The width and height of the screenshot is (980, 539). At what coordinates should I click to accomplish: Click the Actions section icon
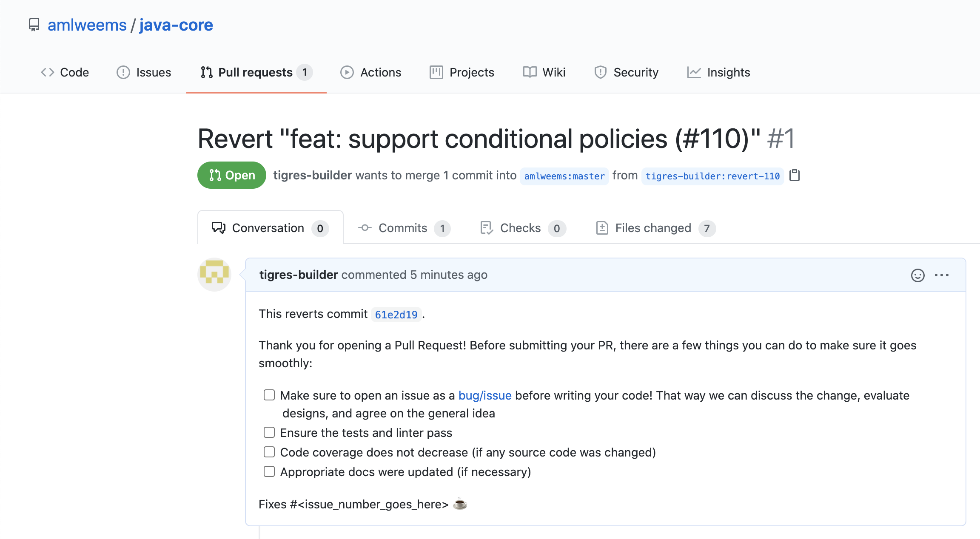click(347, 72)
